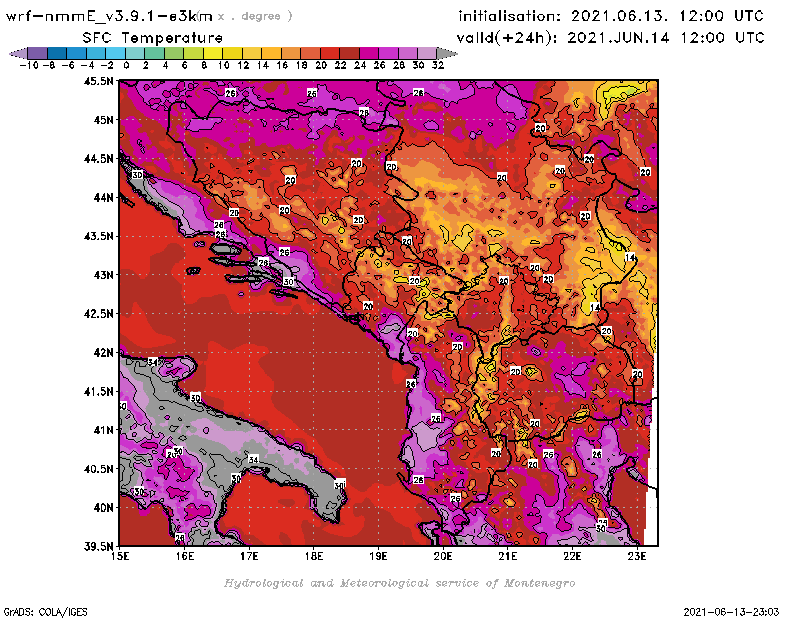800x618 pixels.
Task: Click the '21E' longitude axis label
Action: [508, 556]
